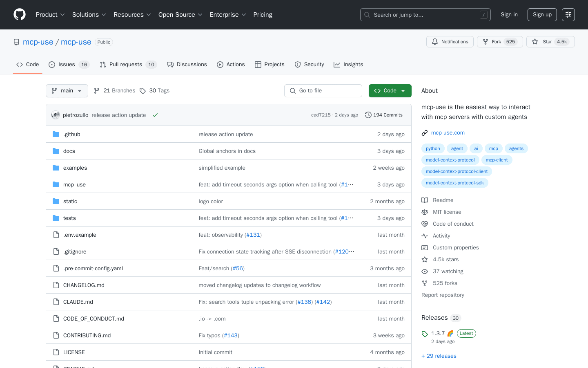588x368 pixels.
Task: Open notifications via the bell icon
Action: coord(434,41)
